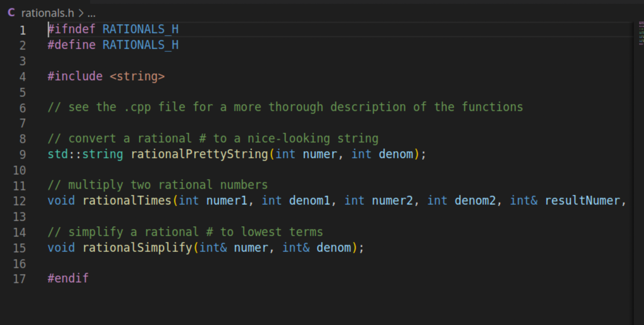Click the RATIONALS_H include guard on line 1

[x=140, y=29]
